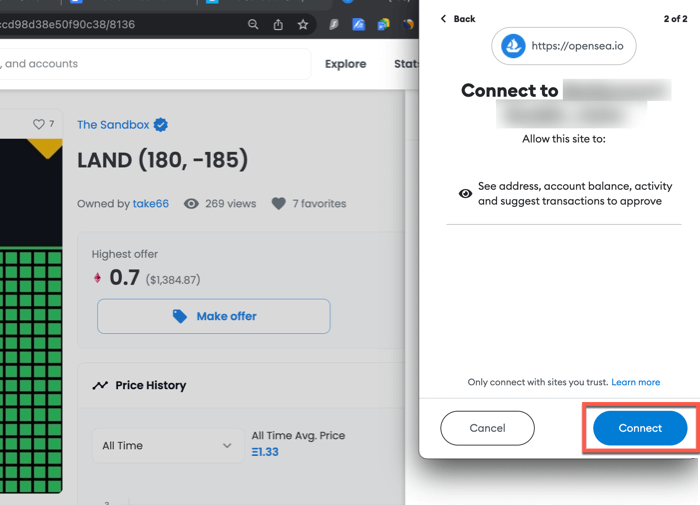Screen dimensions: 700x505
Task: Cancel the MetaMask connection request
Action: tap(487, 428)
